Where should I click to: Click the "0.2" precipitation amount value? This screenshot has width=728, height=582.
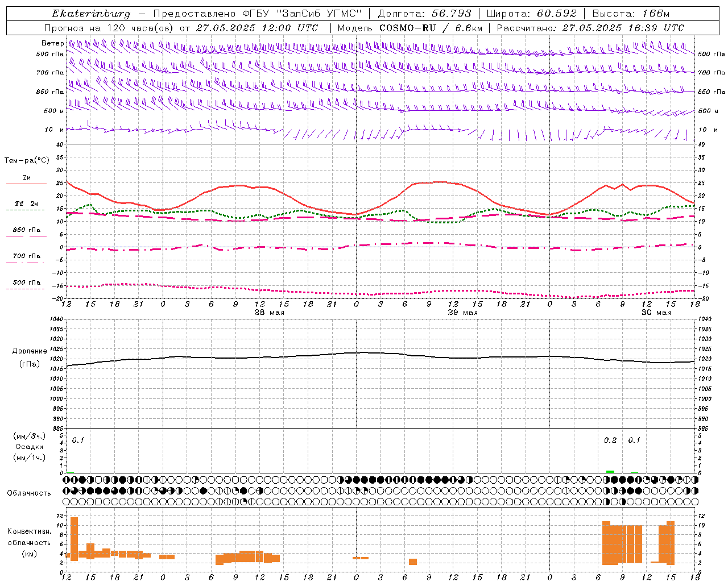tap(610, 440)
